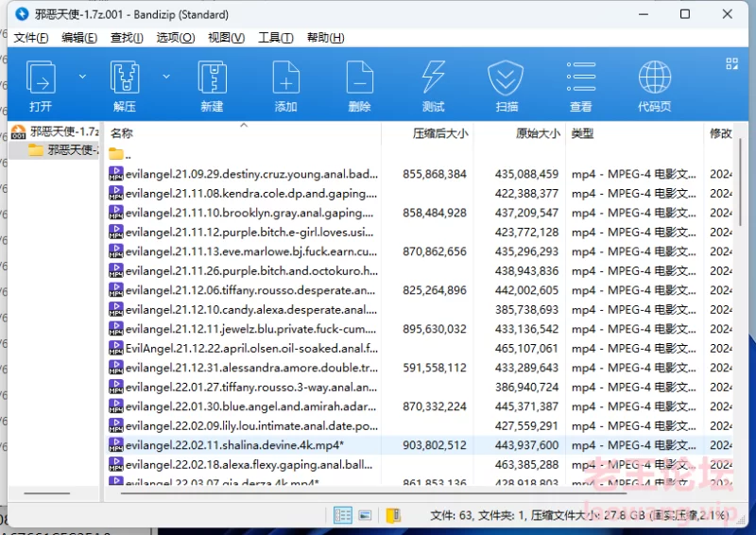Viewport: 756px width, 535px height.
Task: Select the 邪恶天使-1.7z archive root in tree
Action: tap(55, 131)
